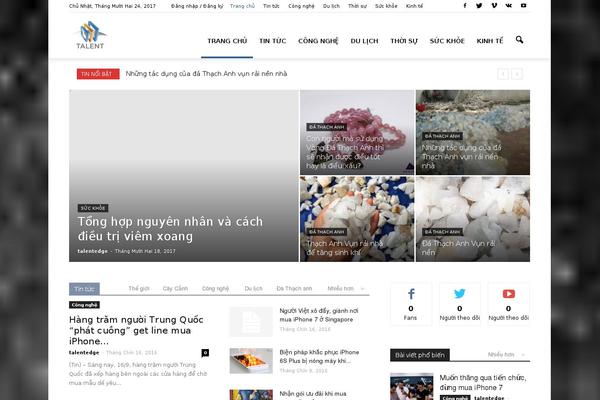Select the Đá Thạch anh tab
This screenshot has height=400, width=600.
(x=294, y=289)
